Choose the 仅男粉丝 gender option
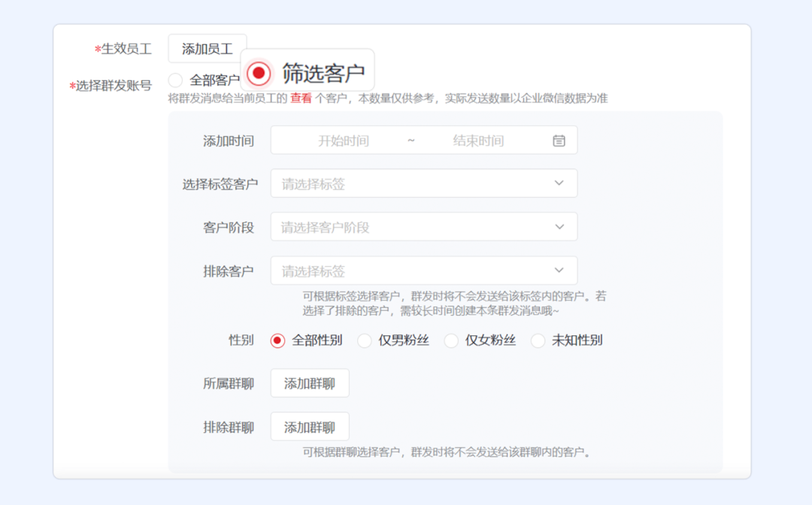 [x=365, y=340]
